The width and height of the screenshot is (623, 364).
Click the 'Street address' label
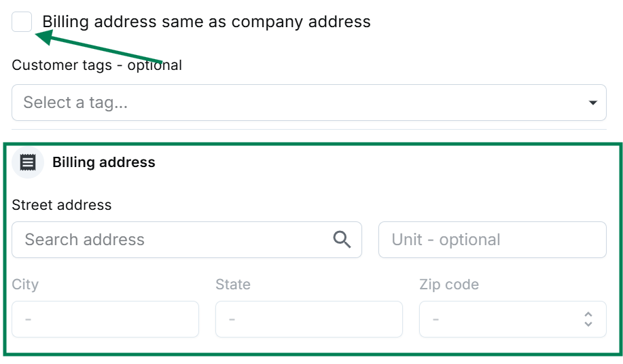[x=62, y=205]
